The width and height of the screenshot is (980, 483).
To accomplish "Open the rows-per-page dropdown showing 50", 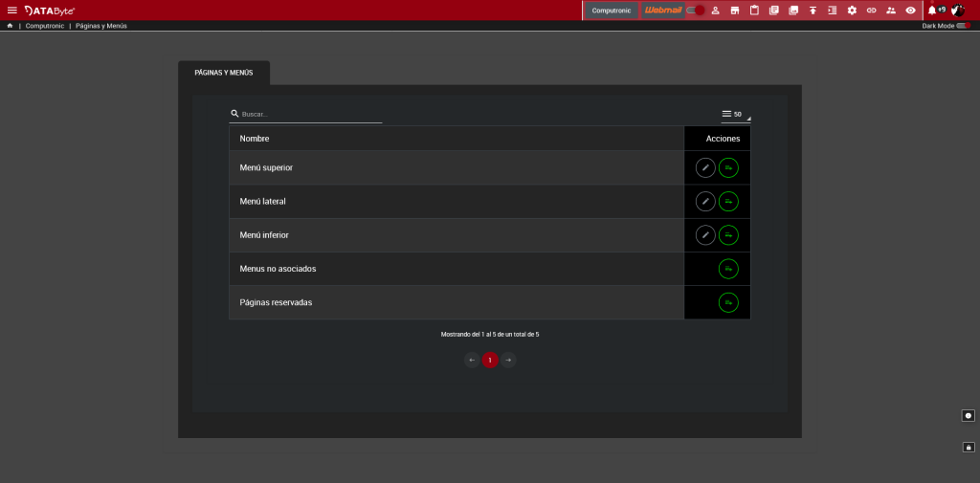I will click(735, 114).
